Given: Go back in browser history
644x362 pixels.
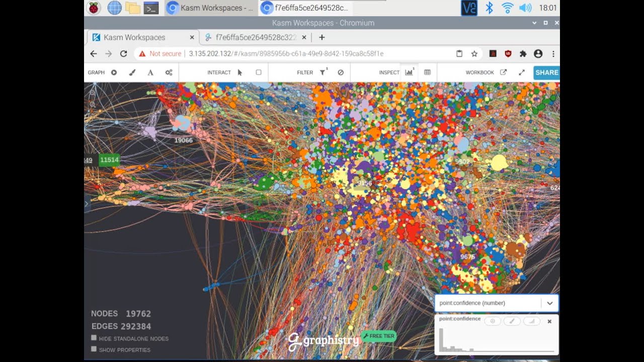Looking at the screenshot, I should point(94,53).
